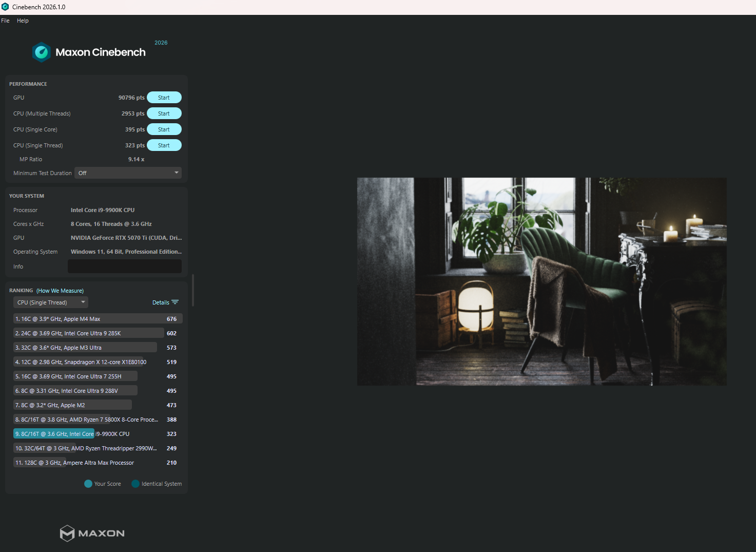Click the 676 ranking score

[171, 319]
